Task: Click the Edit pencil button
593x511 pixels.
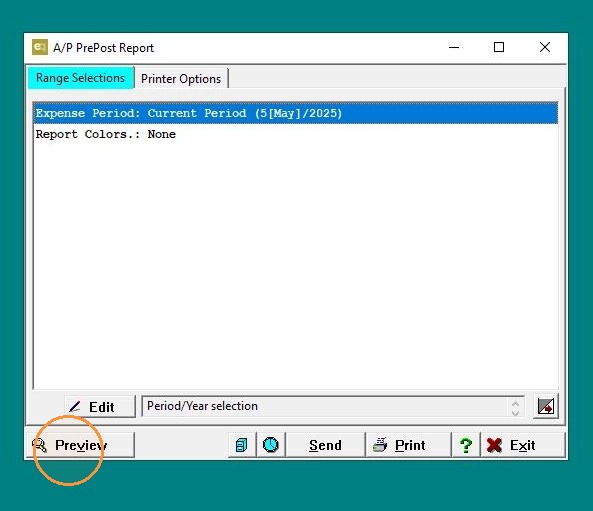Action: pyautogui.click(x=100, y=407)
